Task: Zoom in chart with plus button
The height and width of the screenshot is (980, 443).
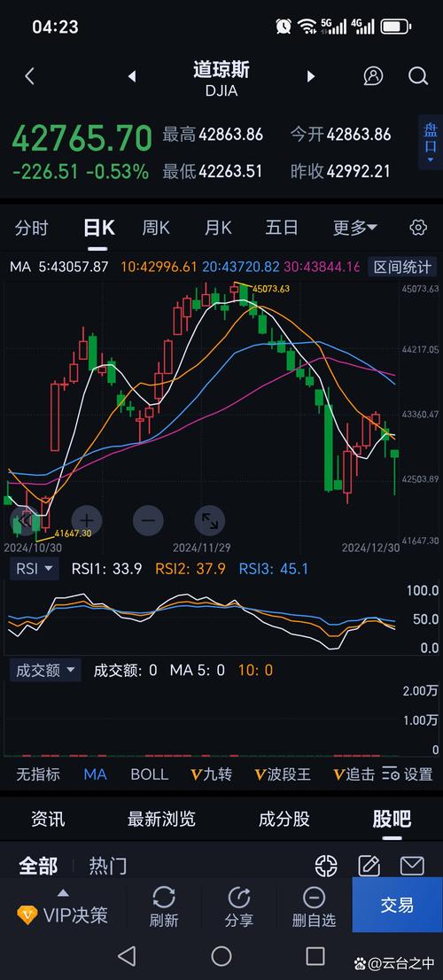Action: coord(86,520)
